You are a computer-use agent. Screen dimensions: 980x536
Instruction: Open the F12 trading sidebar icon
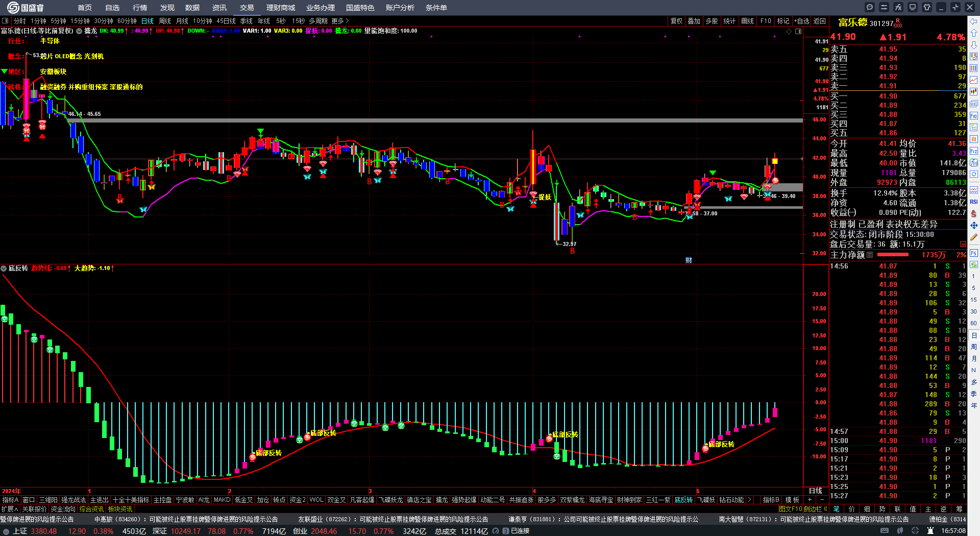coord(974,151)
